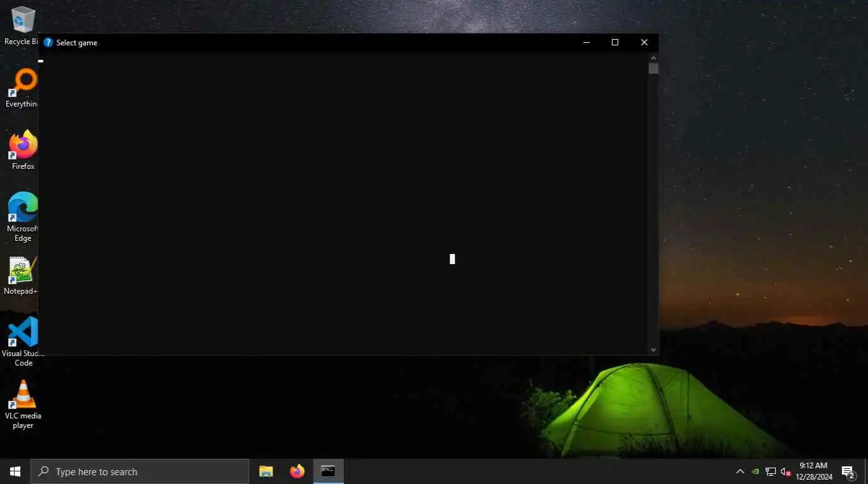Click the muted volume tray icon
The height and width of the screenshot is (484, 868).
(785, 471)
